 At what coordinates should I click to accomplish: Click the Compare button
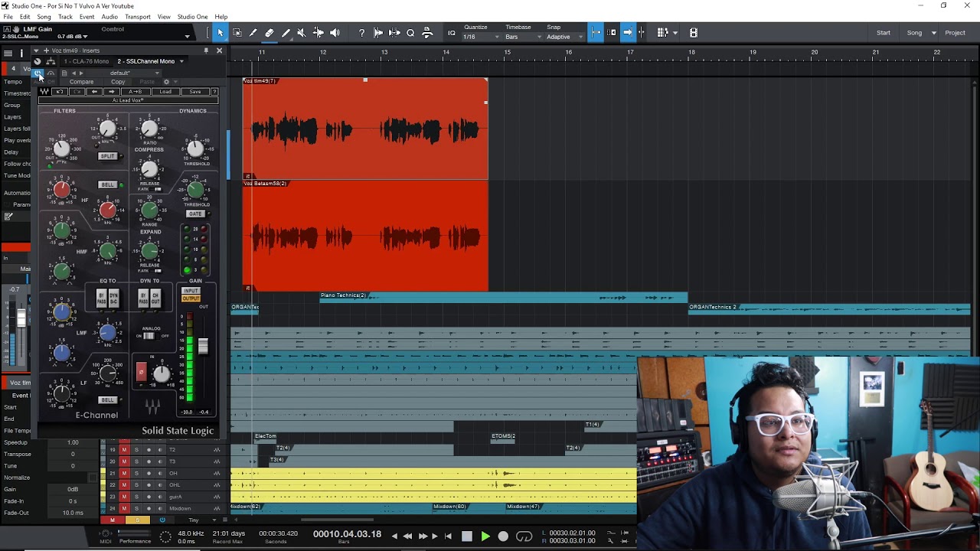tap(82, 82)
